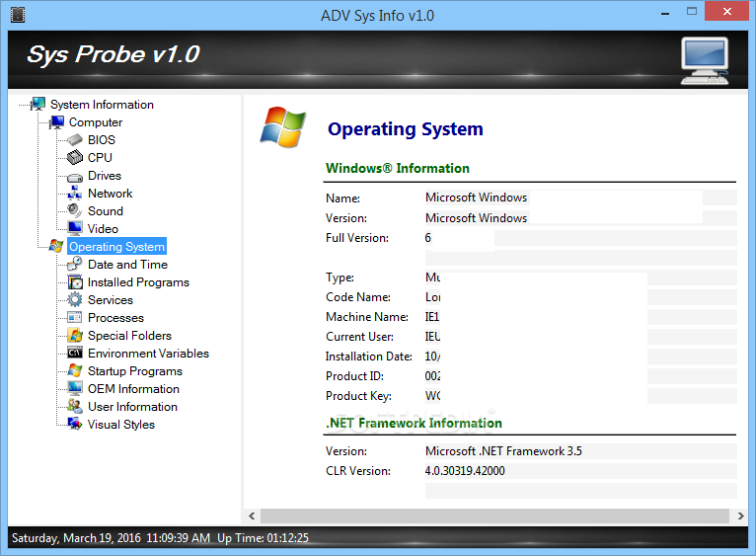Viewport: 756px width, 556px height.
Task: Click the horizontal scrollbar thumb
Action: (494, 516)
